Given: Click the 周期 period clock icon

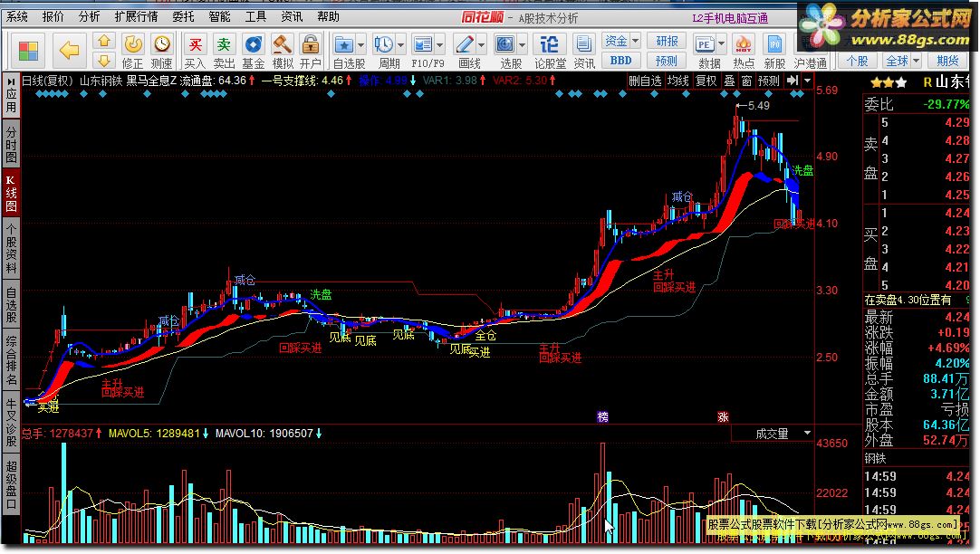Looking at the screenshot, I should (384, 44).
